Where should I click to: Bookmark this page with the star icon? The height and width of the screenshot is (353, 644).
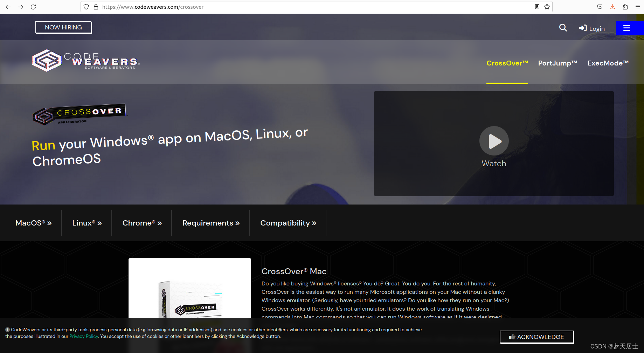pos(547,7)
